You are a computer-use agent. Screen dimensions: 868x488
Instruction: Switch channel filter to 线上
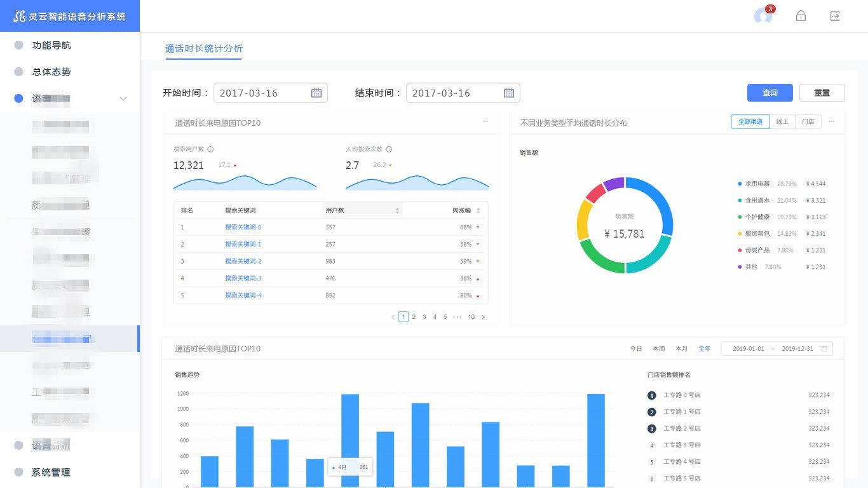[782, 121]
